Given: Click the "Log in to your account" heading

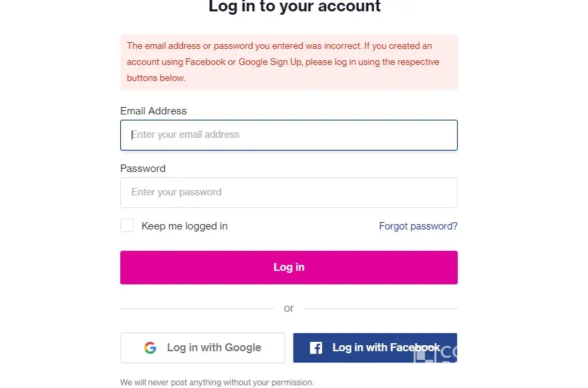Looking at the screenshot, I should [x=295, y=7].
